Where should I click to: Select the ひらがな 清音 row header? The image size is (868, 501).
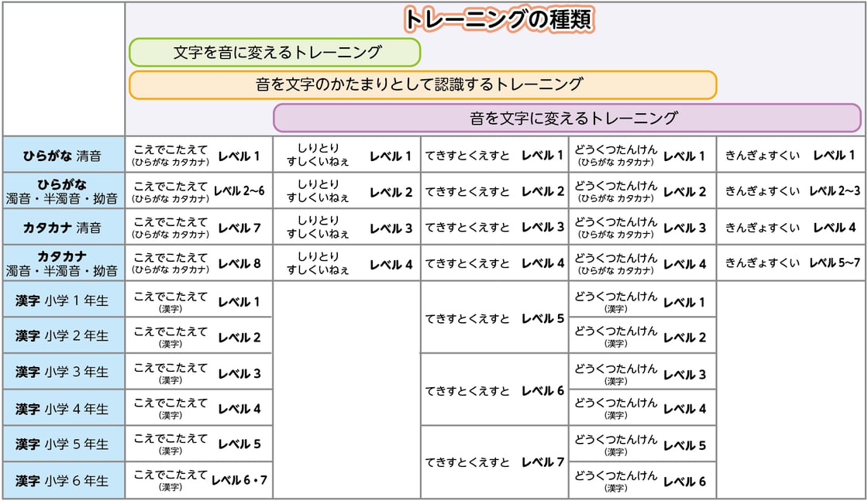pos(64,155)
